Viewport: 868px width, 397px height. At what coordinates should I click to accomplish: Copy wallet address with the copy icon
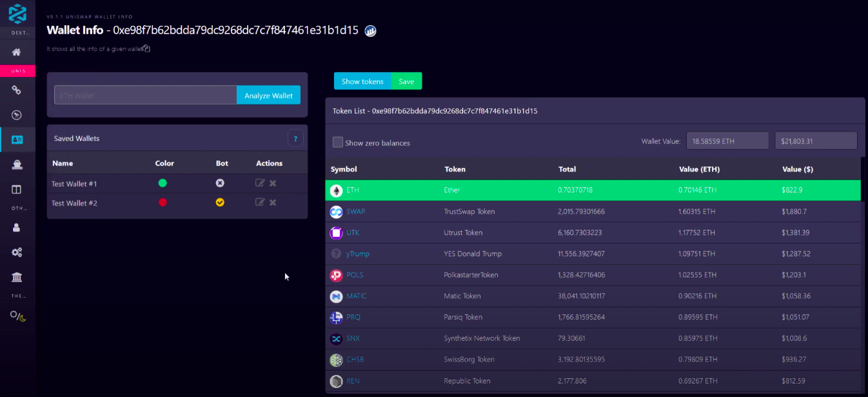[x=146, y=48]
